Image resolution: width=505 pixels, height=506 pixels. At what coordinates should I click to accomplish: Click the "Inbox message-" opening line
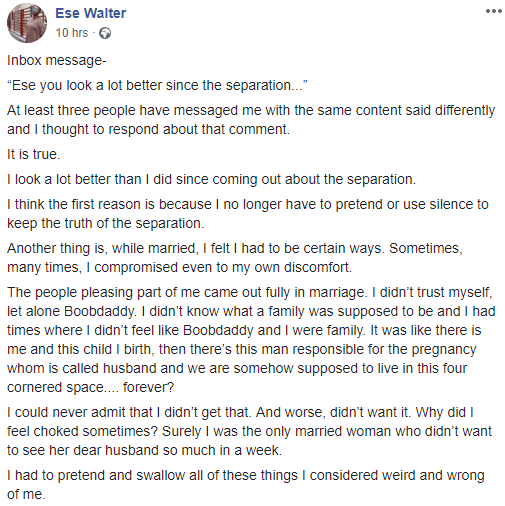(x=57, y=61)
